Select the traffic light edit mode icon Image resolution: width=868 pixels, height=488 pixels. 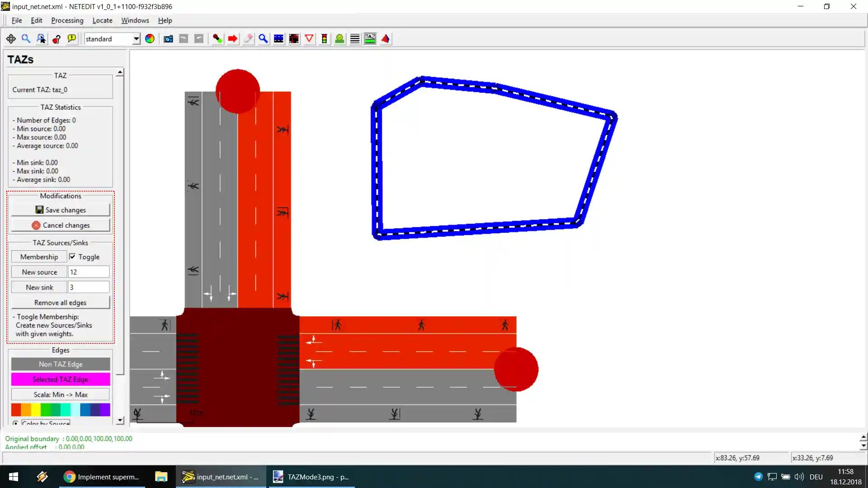point(324,39)
